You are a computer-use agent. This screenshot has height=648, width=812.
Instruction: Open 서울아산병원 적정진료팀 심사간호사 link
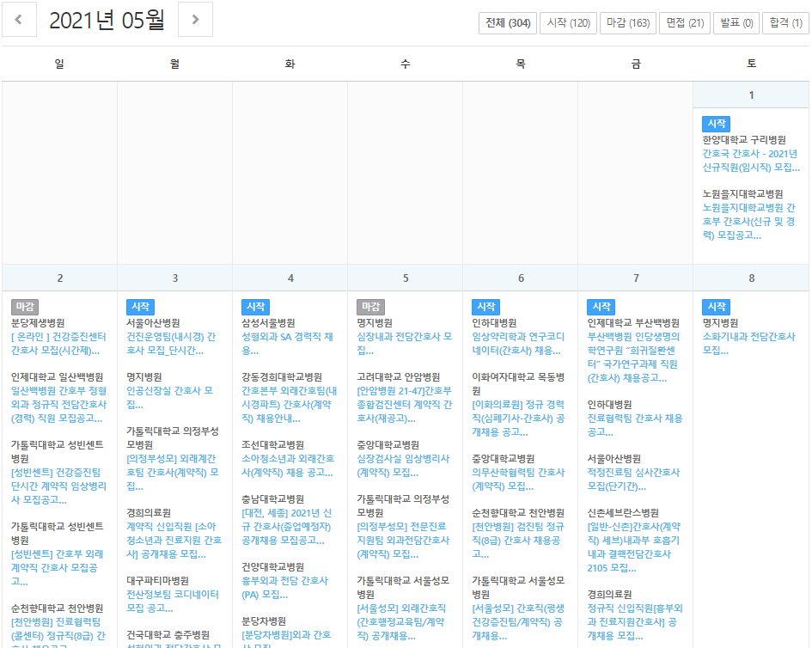633,480
